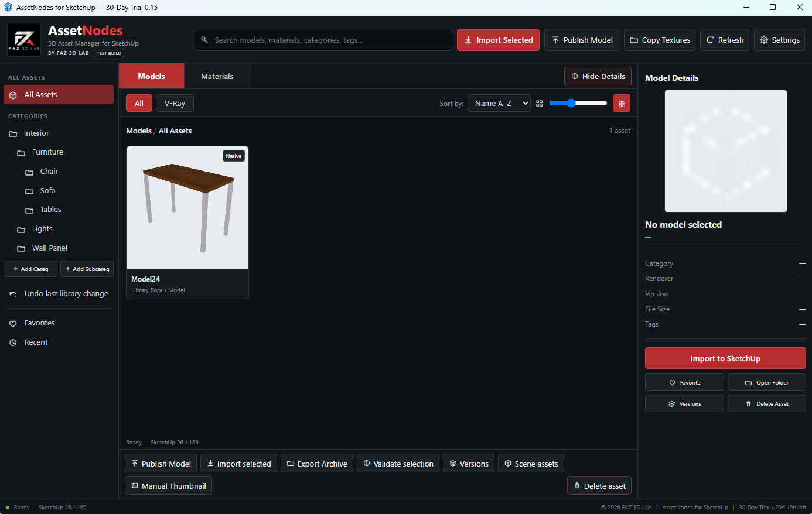
Task: Click the Favorite button in Model Details
Action: point(684,382)
